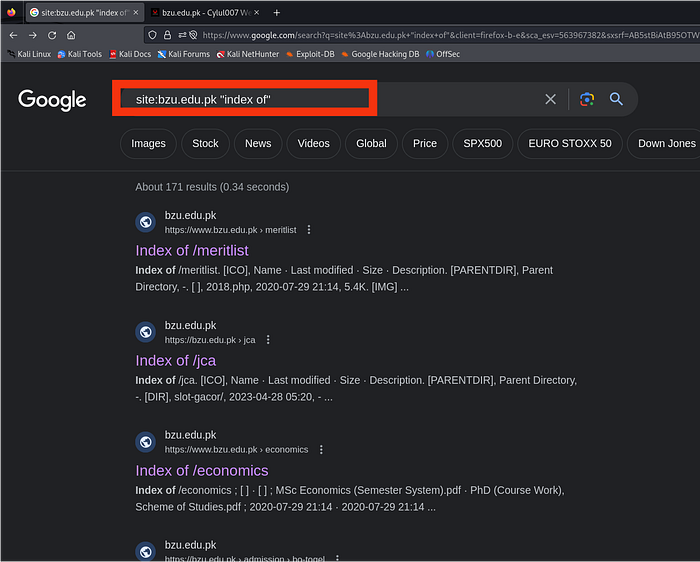Filter results by Images

(x=148, y=144)
